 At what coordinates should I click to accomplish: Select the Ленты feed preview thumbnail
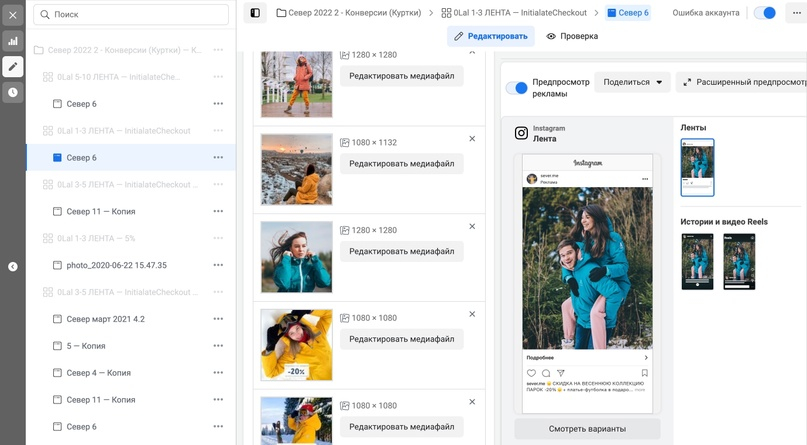click(x=697, y=167)
